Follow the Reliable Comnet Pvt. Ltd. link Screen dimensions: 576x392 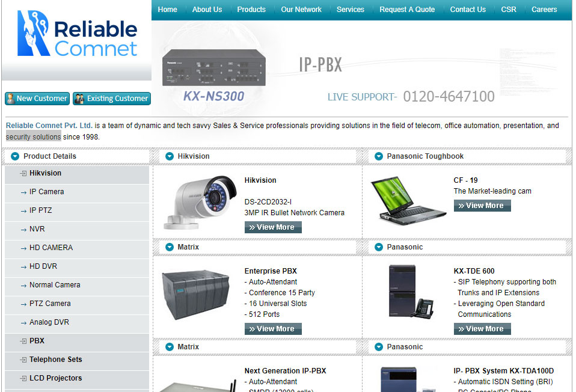point(49,126)
